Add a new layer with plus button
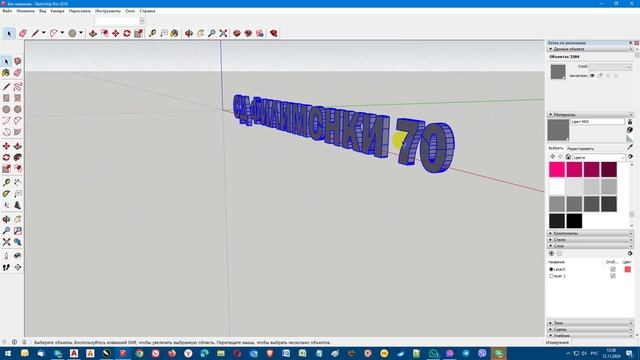This screenshot has height=360, width=640. tap(551, 253)
